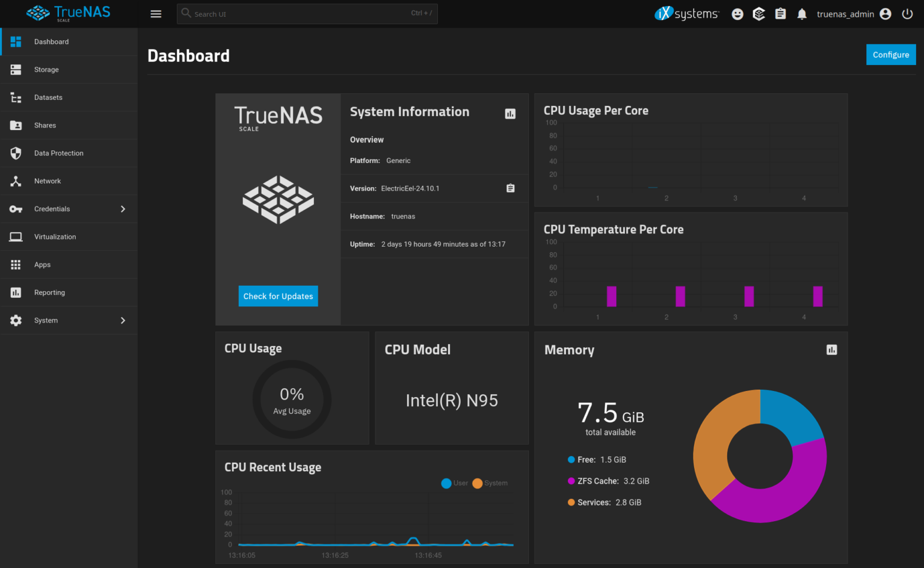Viewport: 924px width, 568px height.
Task: Collapse the sidebar with the hamburger menu
Action: (x=156, y=13)
